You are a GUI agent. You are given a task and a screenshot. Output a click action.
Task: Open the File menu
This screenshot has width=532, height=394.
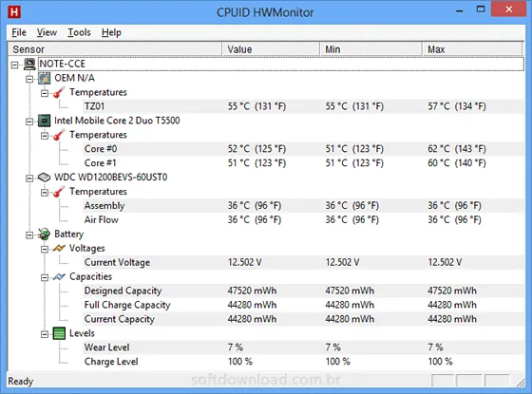19,32
